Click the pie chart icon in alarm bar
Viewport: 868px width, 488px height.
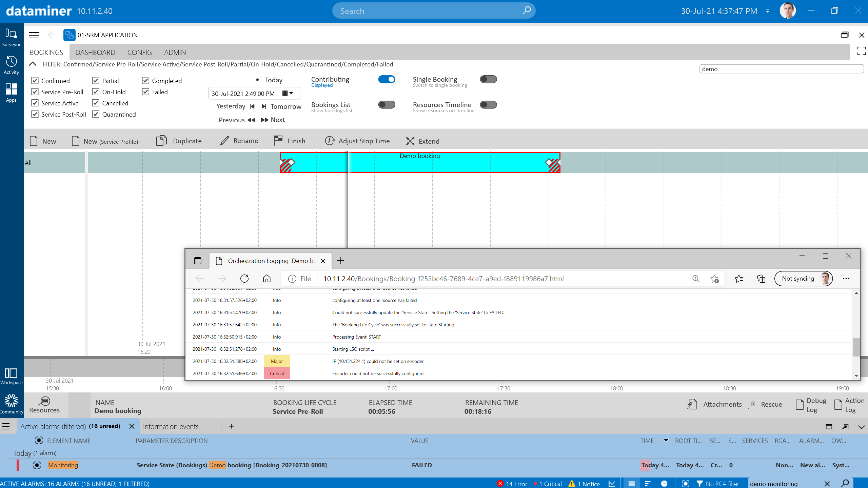[x=664, y=483]
